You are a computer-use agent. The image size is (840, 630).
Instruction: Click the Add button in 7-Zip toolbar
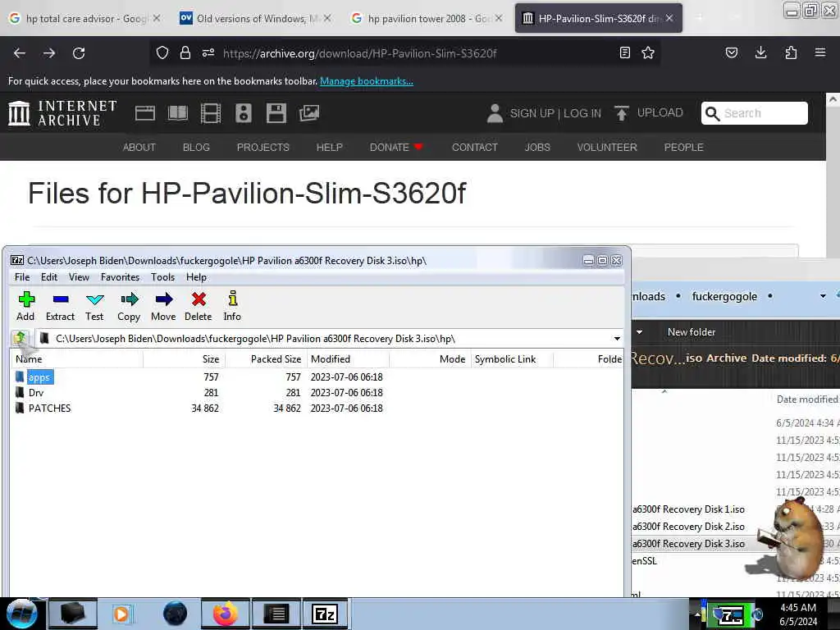(25, 306)
